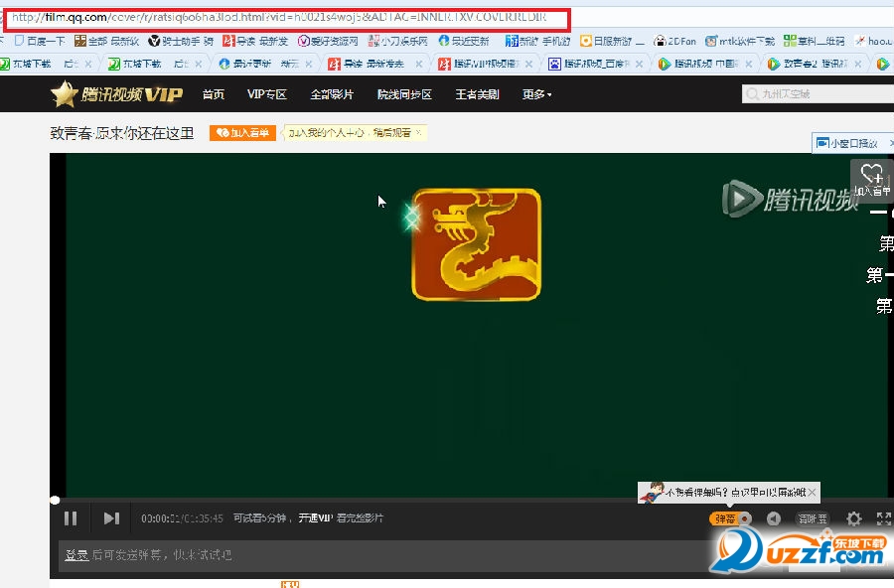Open the hao bookmark at far right
Screen dimensions: 894x588
tap(873, 41)
